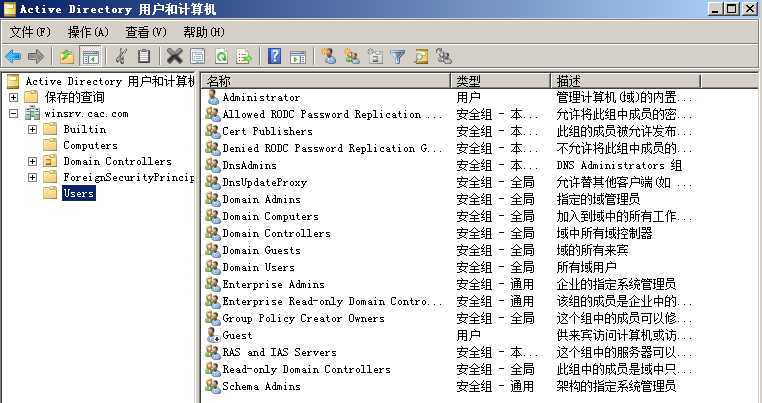762x403 pixels.
Task: Add selected objects to a group icon
Action: [444, 56]
